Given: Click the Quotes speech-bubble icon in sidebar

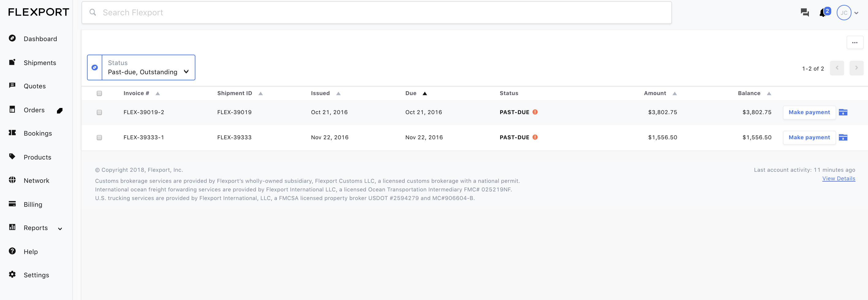Looking at the screenshot, I should pyautogui.click(x=12, y=85).
